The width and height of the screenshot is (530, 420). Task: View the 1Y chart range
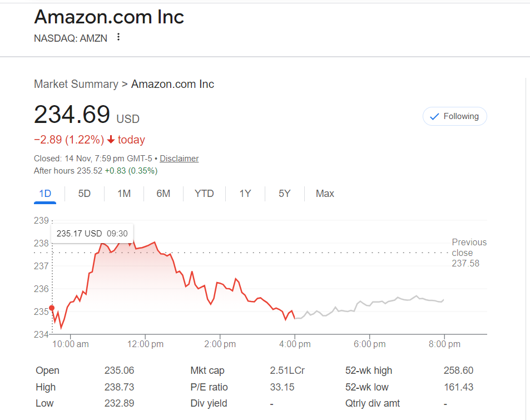(x=245, y=194)
